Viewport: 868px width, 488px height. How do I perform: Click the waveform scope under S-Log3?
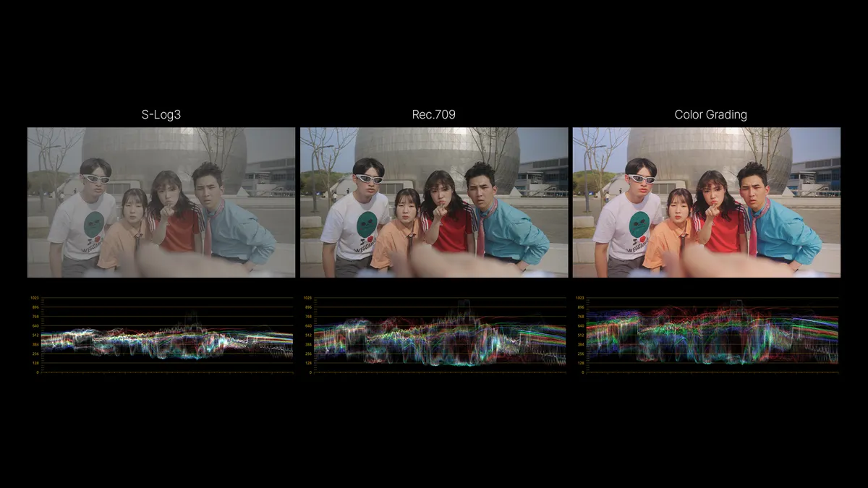coord(161,335)
